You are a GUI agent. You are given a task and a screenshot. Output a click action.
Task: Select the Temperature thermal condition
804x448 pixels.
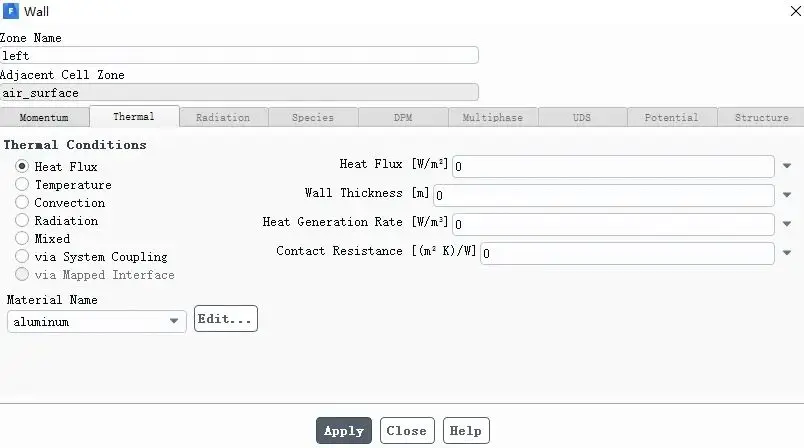pos(22,184)
